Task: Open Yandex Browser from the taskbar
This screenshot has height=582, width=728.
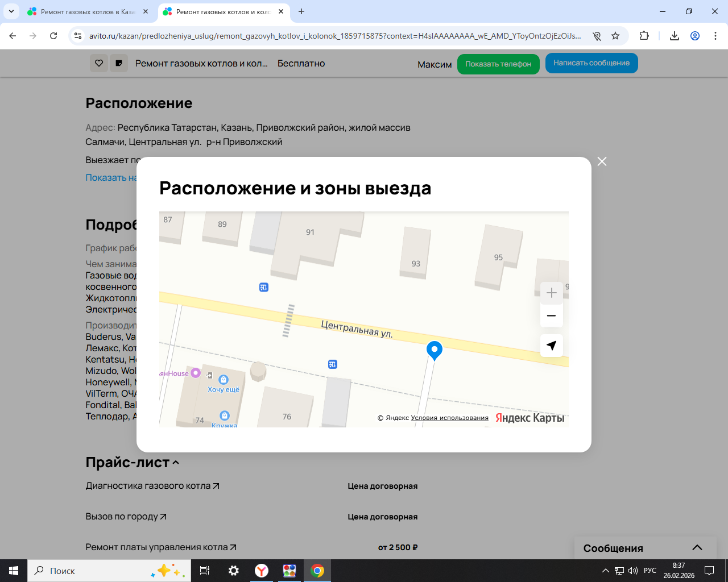Action: tap(262, 571)
